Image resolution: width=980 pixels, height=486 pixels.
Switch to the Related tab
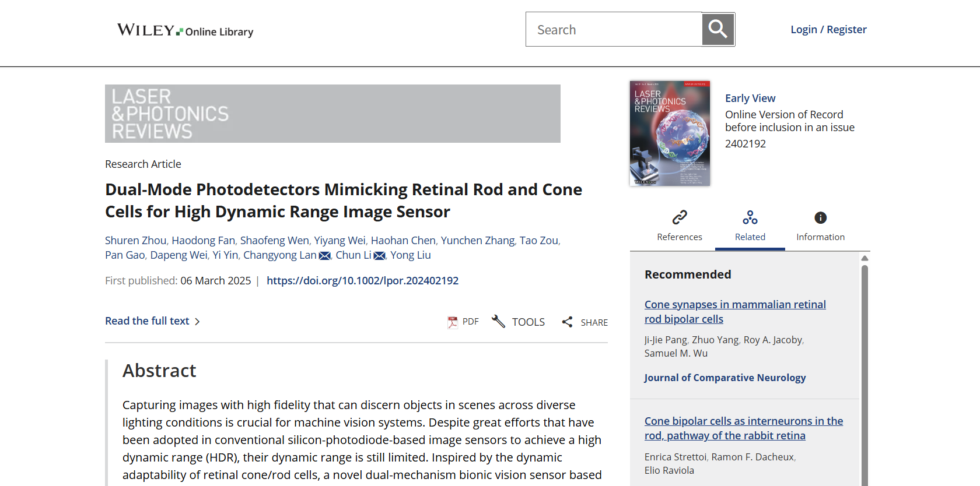point(750,226)
